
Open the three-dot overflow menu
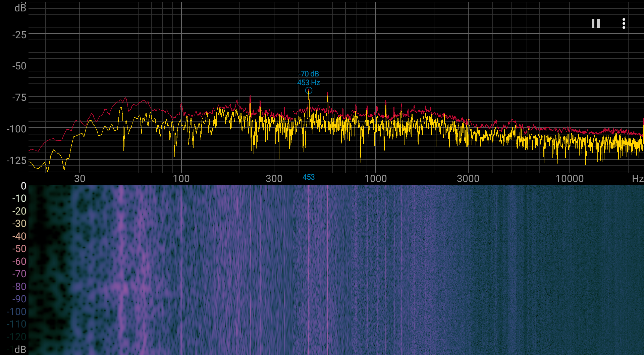624,23
